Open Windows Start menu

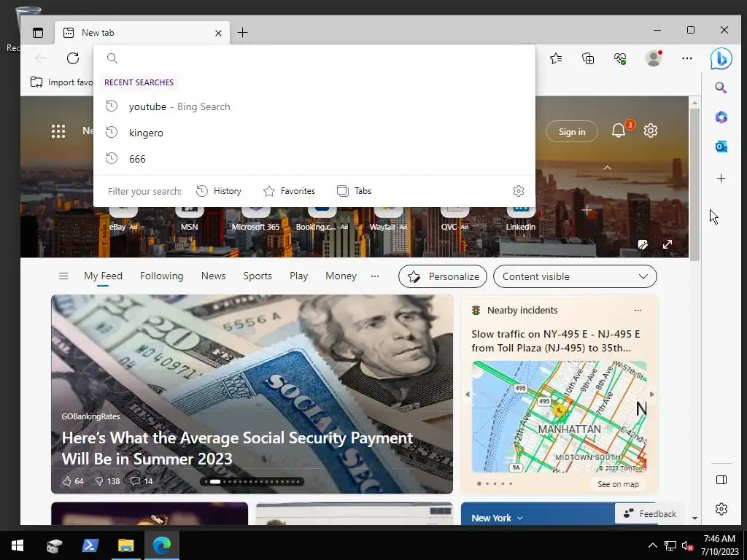[x=18, y=545]
